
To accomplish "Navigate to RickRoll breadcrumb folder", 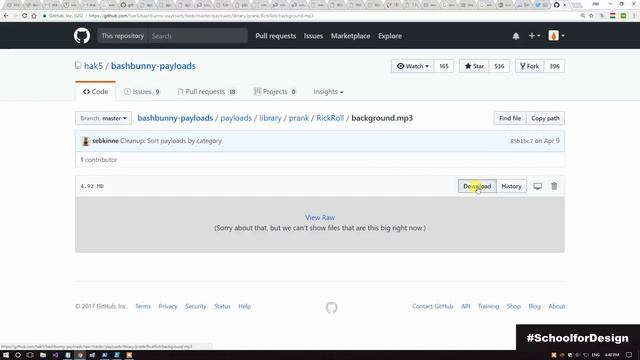I will pyautogui.click(x=330, y=118).
